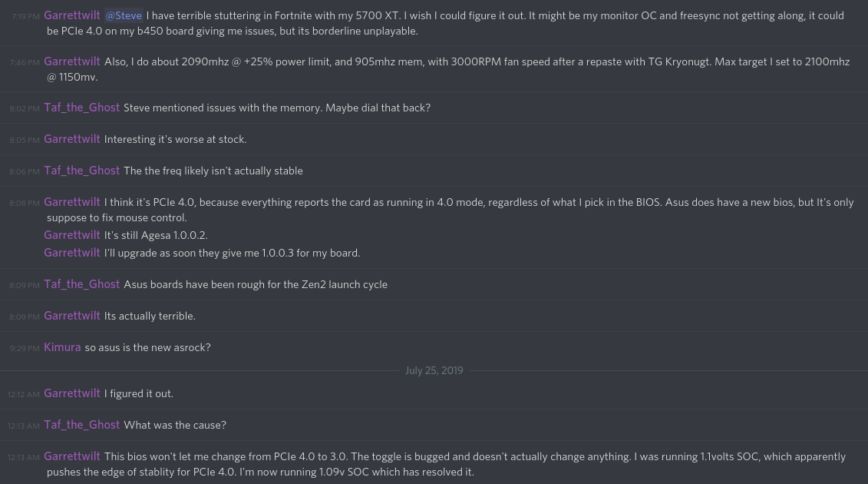868x484 pixels.
Task: Click the 9:29 PM timestamp beside Kimura
Action: (25, 348)
